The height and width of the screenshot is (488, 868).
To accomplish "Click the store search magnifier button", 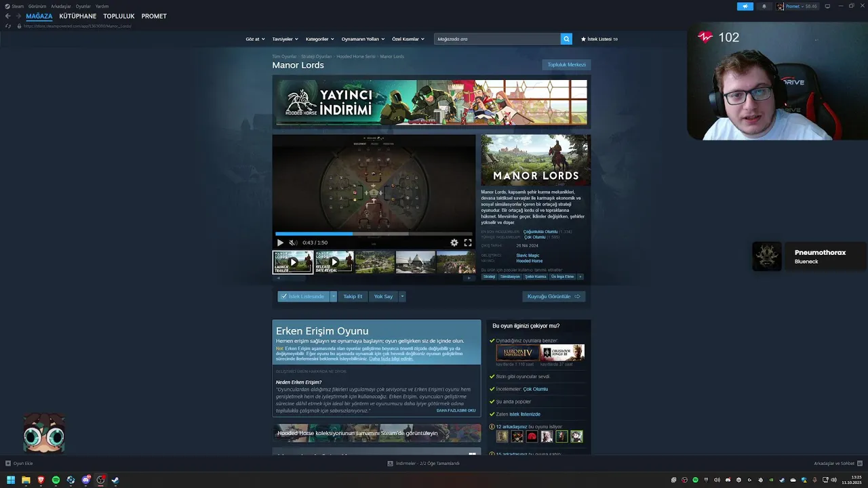I will [x=566, y=39].
